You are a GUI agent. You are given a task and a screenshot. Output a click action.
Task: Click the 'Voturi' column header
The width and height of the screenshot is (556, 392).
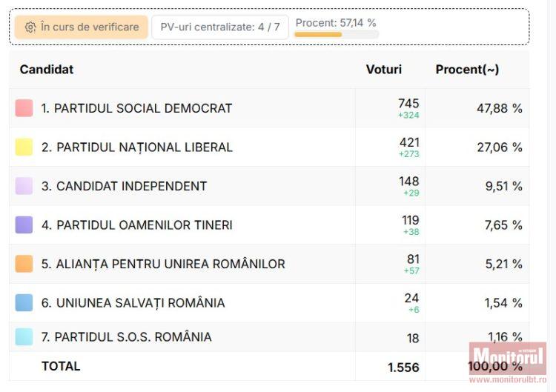pyautogui.click(x=384, y=70)
